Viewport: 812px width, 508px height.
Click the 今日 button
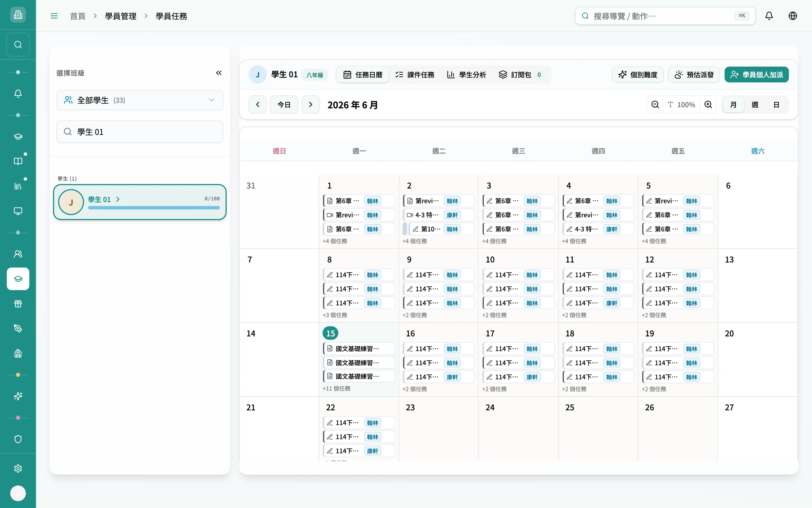pos(284,104)
